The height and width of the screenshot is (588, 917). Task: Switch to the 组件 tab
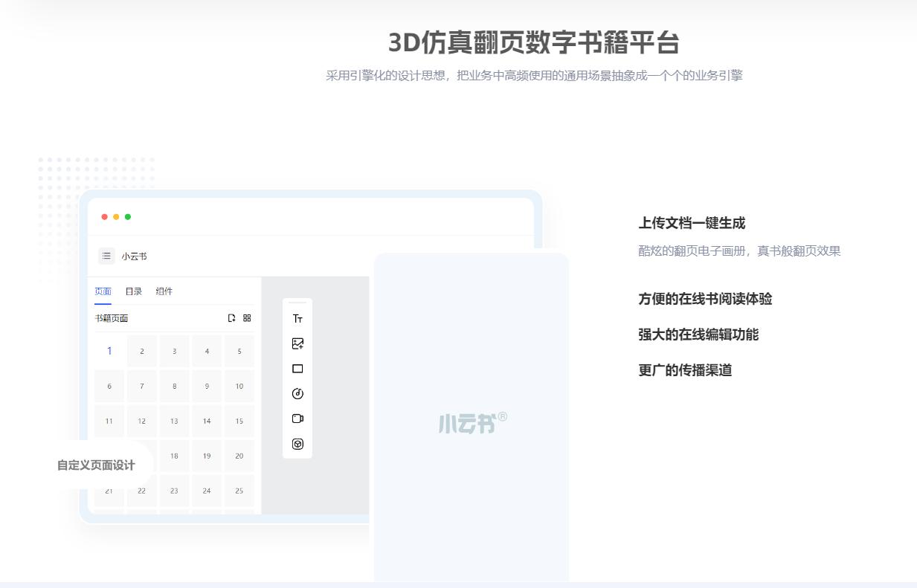point(164,291)
